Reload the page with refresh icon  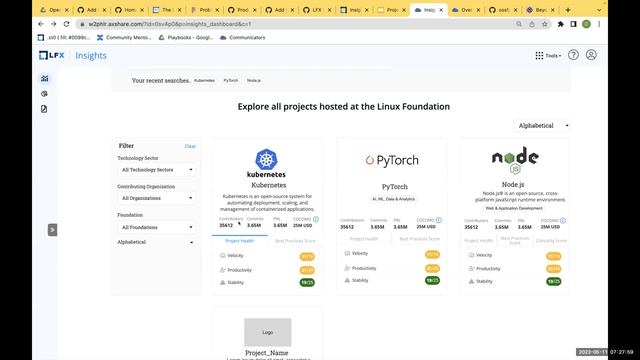[67, 24]
